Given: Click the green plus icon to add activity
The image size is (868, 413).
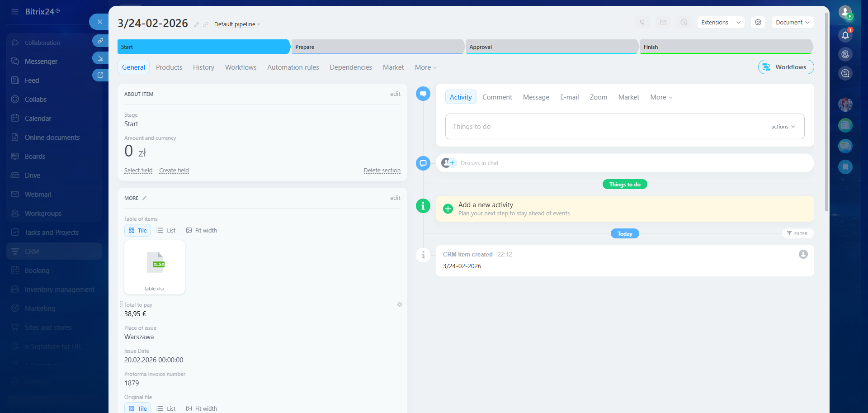Looking at the screenshot, I should tap(448, 209).
